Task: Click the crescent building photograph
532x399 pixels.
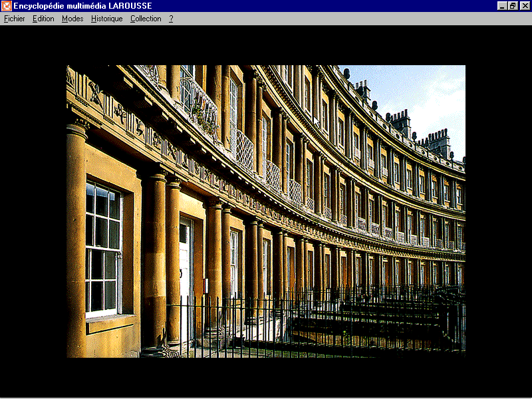Action: (x=266, y=211)
